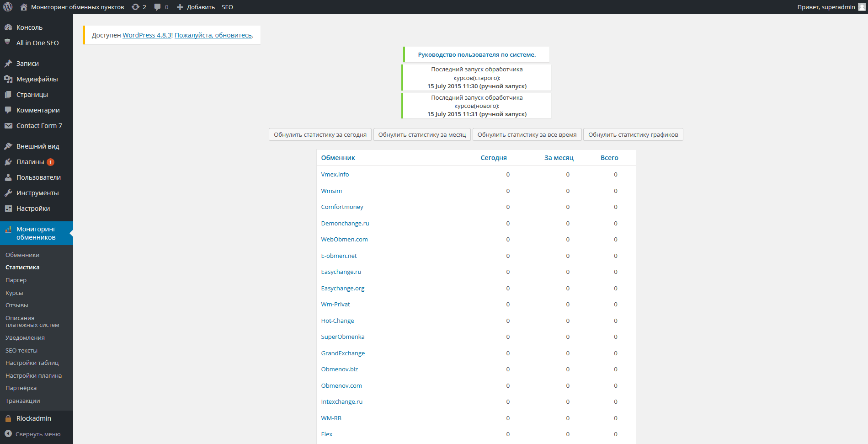This screenshot has width=868, height=444.
Task: Click the home icon beside the site name
Action: 24,7
